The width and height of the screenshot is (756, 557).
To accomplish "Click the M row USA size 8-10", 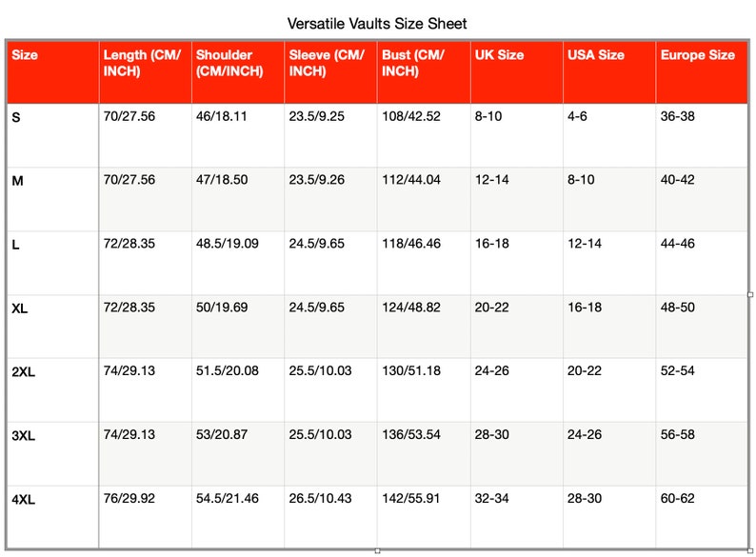I will 609,199.
